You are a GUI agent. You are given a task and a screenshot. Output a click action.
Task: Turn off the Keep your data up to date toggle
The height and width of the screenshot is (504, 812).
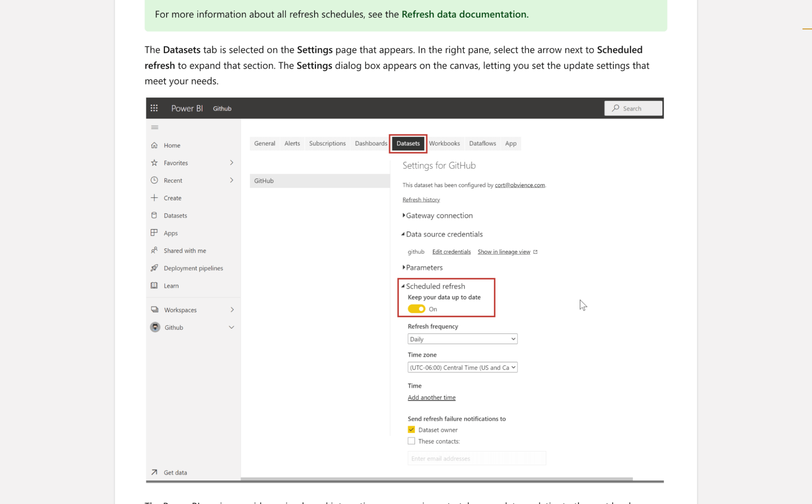(416, 309)
